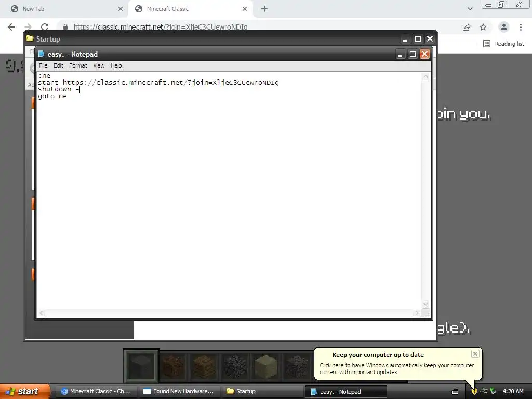This screenshot has width=532, height=399.
Task: Go back in Chrome
Action: tap(11, 27)
